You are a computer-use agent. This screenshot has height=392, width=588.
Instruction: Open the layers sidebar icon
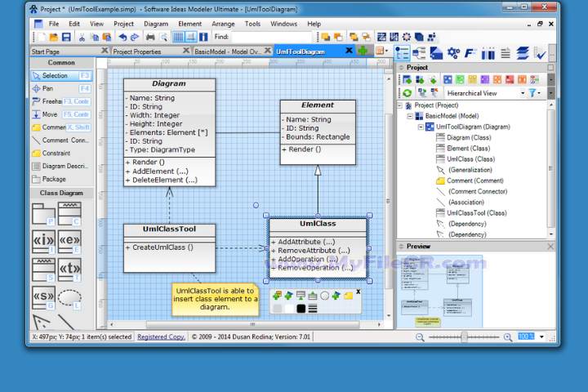tap(523, 53)
